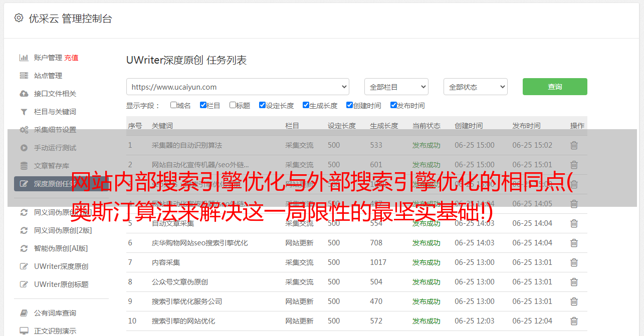The image size is (644, 336).
Task: Click the 发布时间 column header in table
Action: point(526,126)
